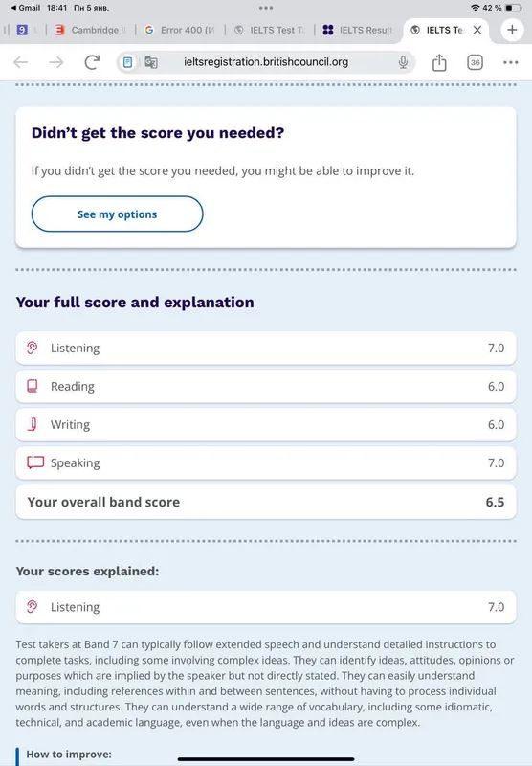Tap the browser forward arrow
Image resolution: width=532 pixels, height=766 pixels.
pyautogui.click(x=56, y=62)
